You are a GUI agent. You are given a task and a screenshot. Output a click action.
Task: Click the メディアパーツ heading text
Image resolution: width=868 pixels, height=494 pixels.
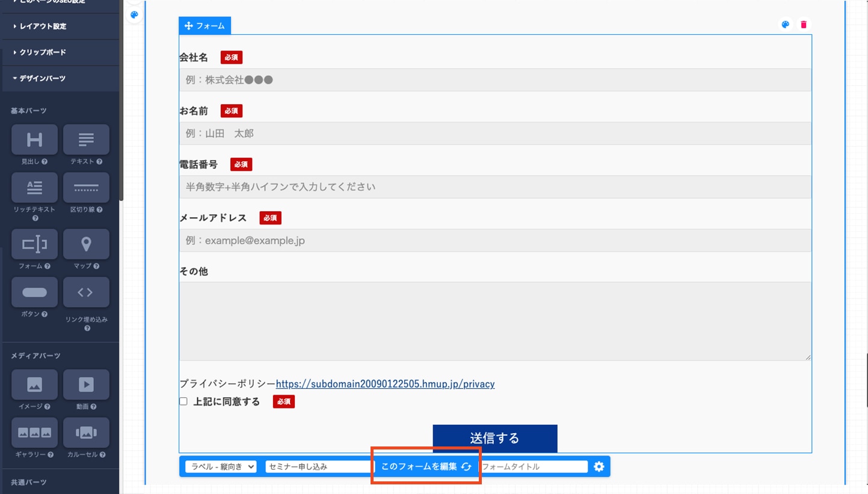tap(35, 356)
